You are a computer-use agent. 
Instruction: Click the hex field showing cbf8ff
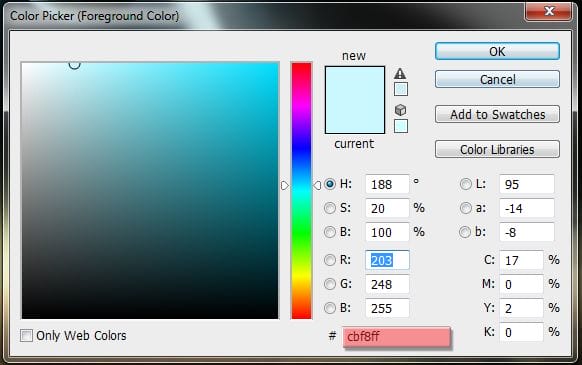[x=397, y=337]
